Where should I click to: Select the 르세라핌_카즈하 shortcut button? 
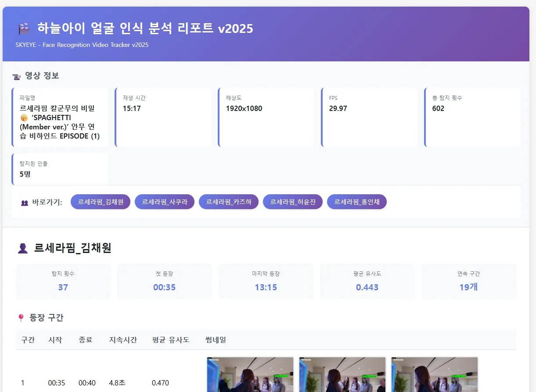[228, 202]
